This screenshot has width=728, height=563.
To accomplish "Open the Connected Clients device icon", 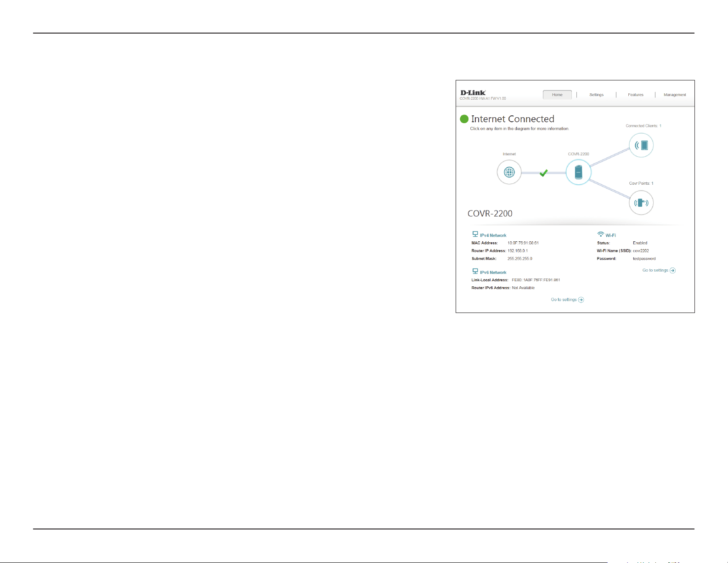I will [641, 145].
